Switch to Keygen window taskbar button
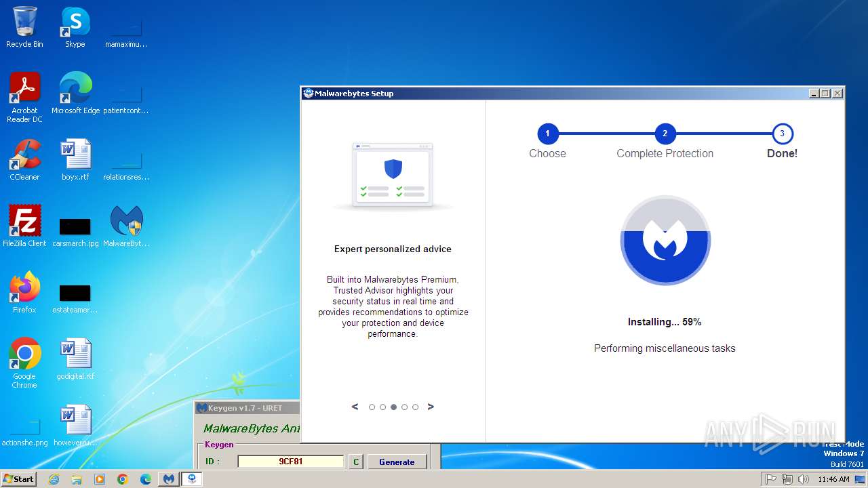This screenshot has height=488, width=868. (x=169, y=479)
